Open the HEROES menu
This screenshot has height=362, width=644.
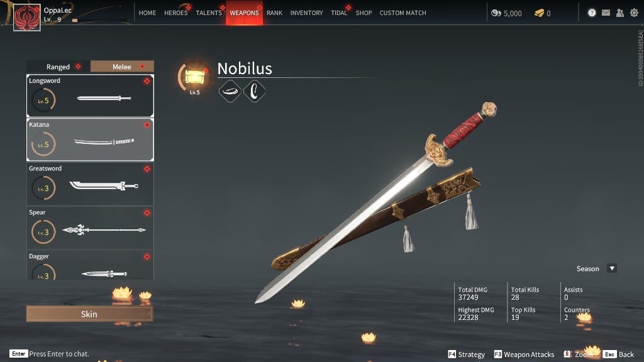coord(176,13)
